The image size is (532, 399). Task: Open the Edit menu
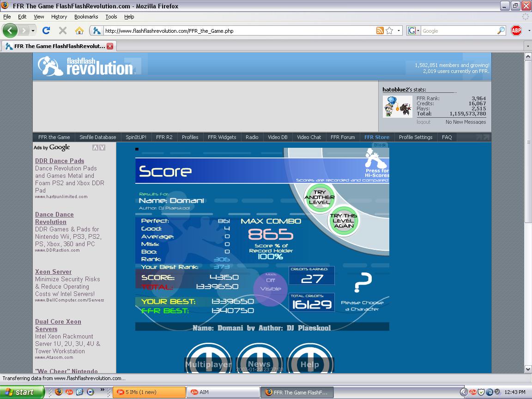[x=22, y=17]
